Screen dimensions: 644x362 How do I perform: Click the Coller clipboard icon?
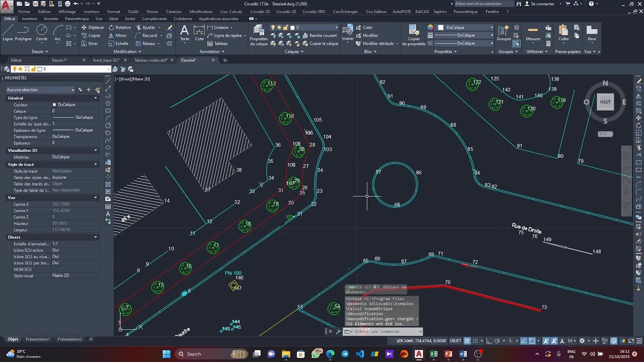(x=563, y=33)
